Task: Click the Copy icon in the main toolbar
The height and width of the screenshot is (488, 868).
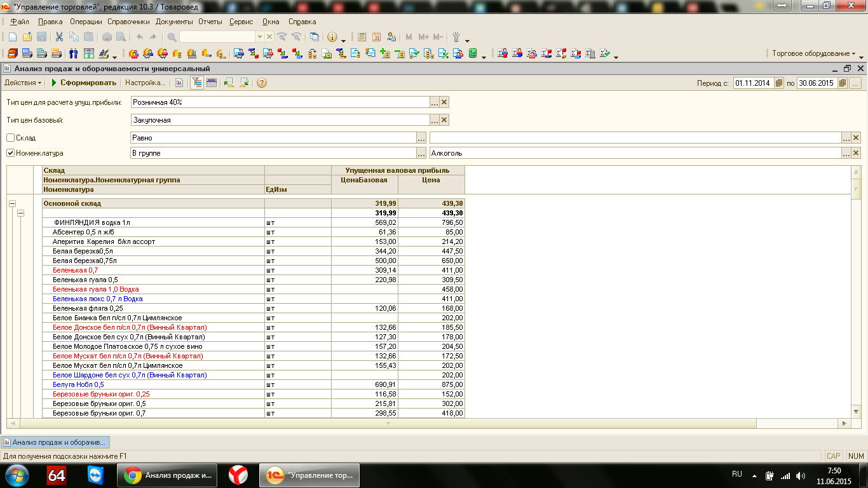Action: point(74,37)
